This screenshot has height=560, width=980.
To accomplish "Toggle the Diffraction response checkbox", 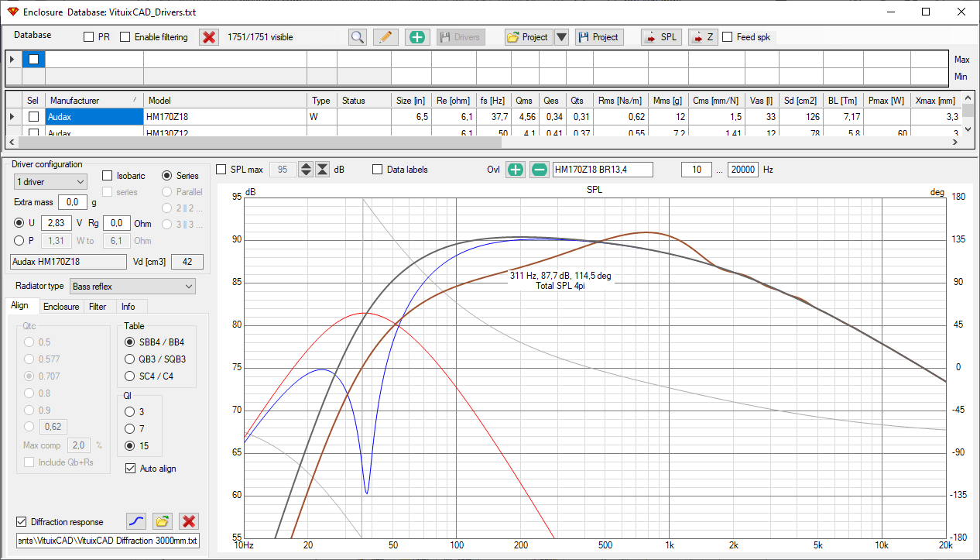I will [21, 522].
